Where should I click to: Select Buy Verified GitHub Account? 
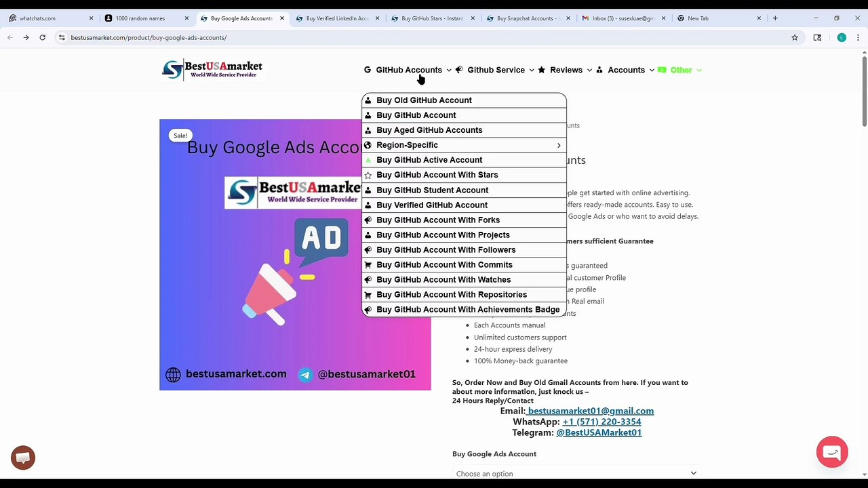tap(464, 205)
